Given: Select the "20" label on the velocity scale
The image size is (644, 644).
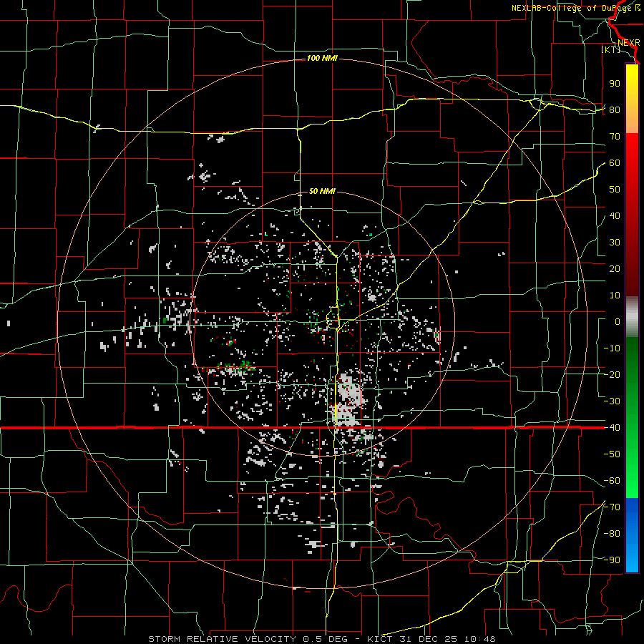Looking at the screenshot, I should tap(615, 269).
